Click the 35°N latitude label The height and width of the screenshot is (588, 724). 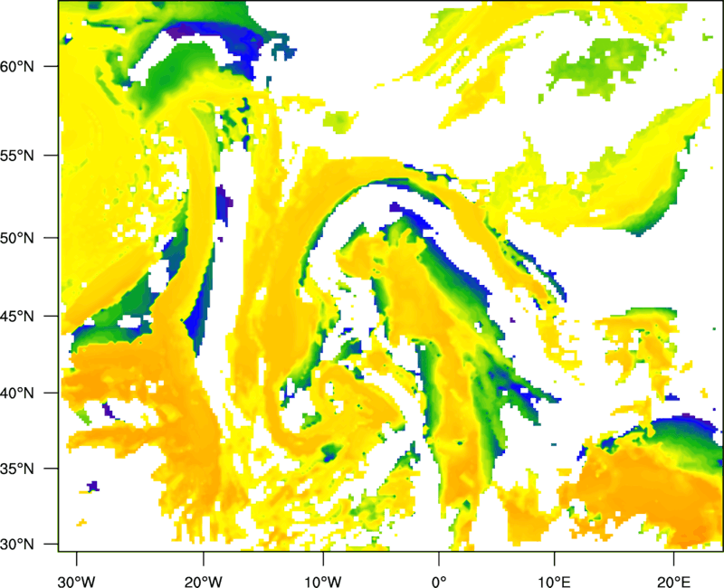[x=17, y=469]
